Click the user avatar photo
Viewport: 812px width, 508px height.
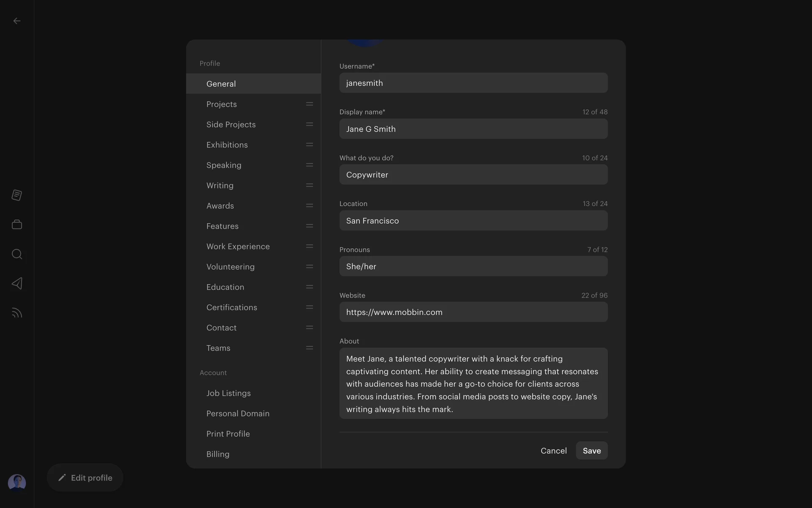tap(17, 483)
